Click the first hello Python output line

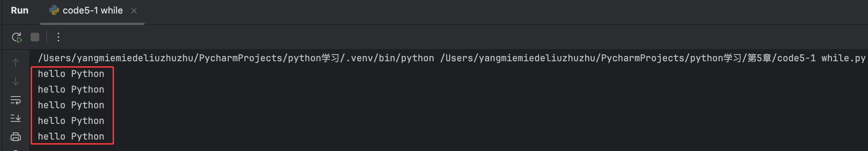[x=71, y=74]
